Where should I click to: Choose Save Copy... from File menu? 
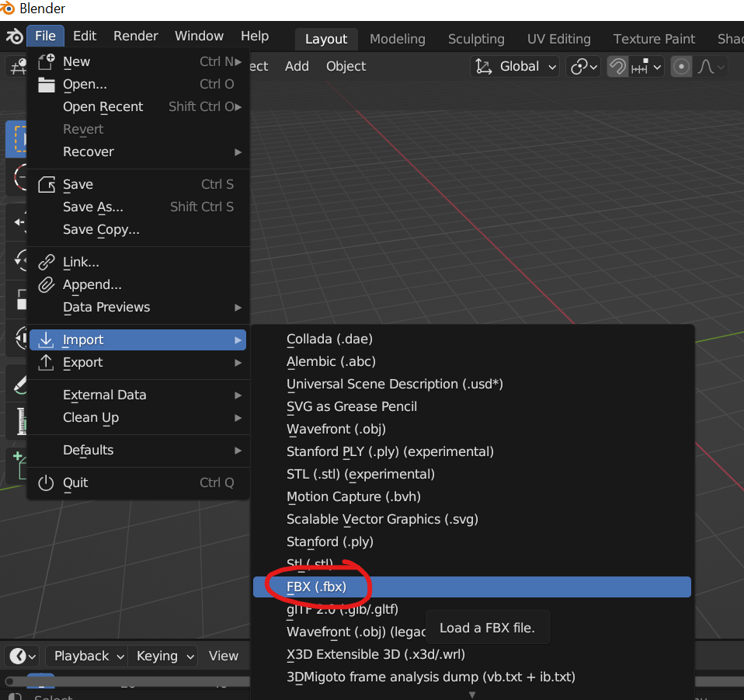[137, 230]
